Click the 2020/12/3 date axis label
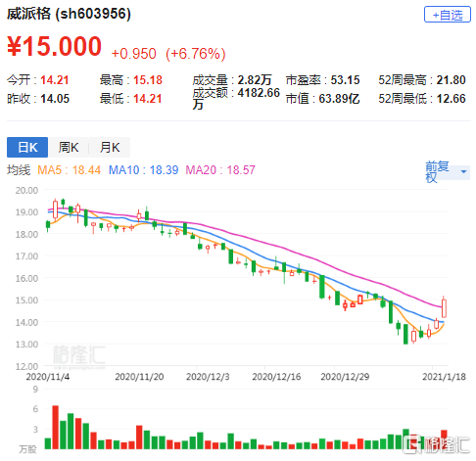Viewport: 476px width, 461px height. click(208, 377)
